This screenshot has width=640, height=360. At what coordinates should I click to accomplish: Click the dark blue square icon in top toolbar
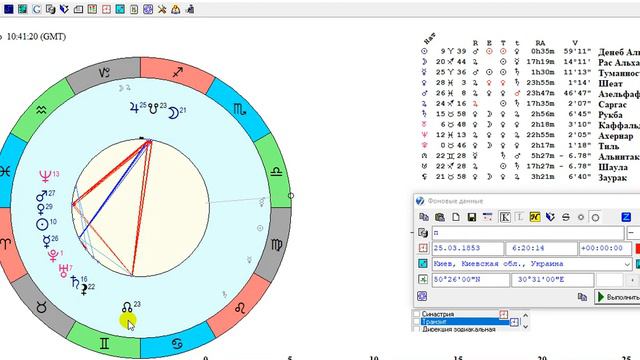tap(9, 9)
